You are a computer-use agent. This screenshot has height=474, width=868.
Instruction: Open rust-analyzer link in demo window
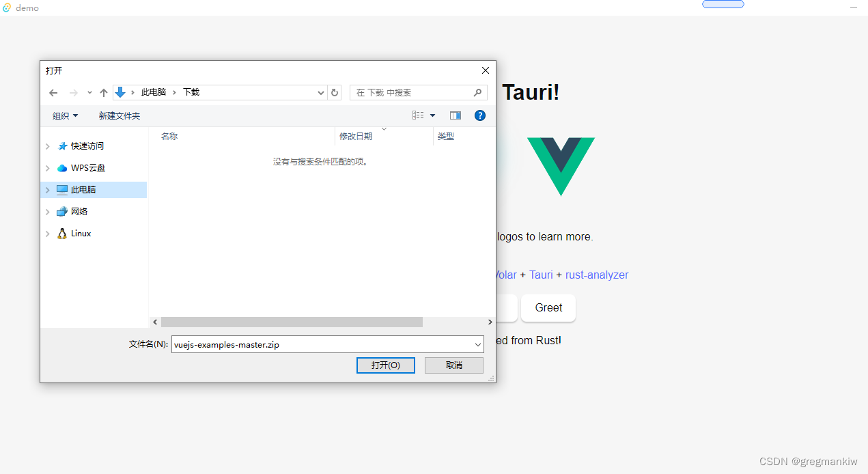(x=597, y=275)
